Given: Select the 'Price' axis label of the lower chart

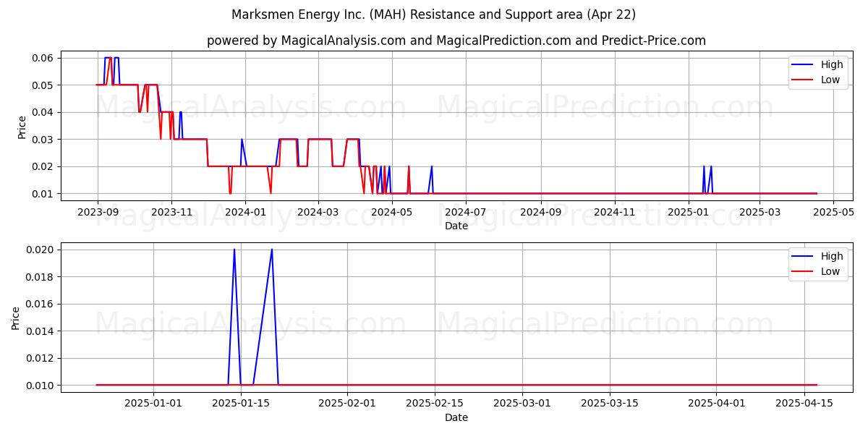Looking at the screenshot, I should click(x=16, y=318).
